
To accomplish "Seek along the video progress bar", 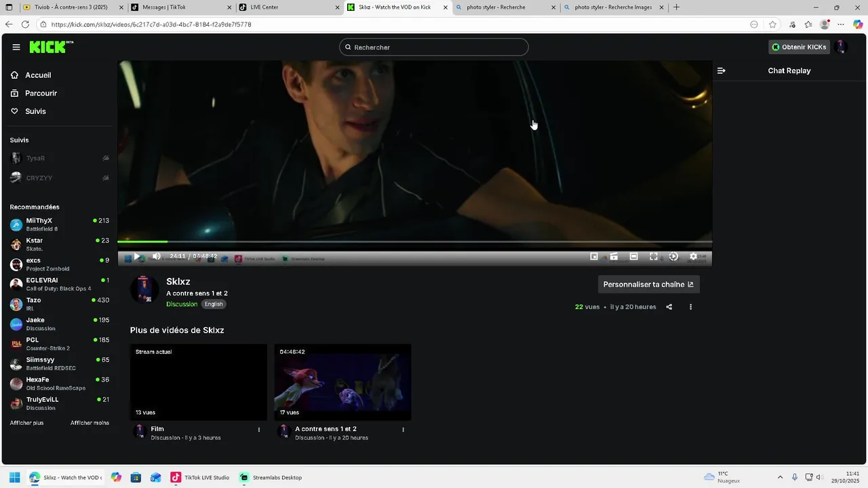I will [414, 241].
